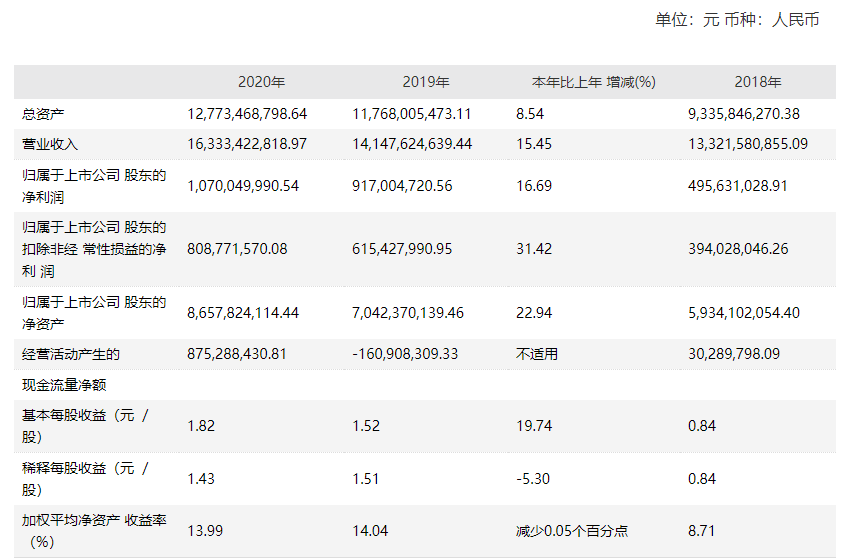Click the 2019年 column header

point(426,82)
